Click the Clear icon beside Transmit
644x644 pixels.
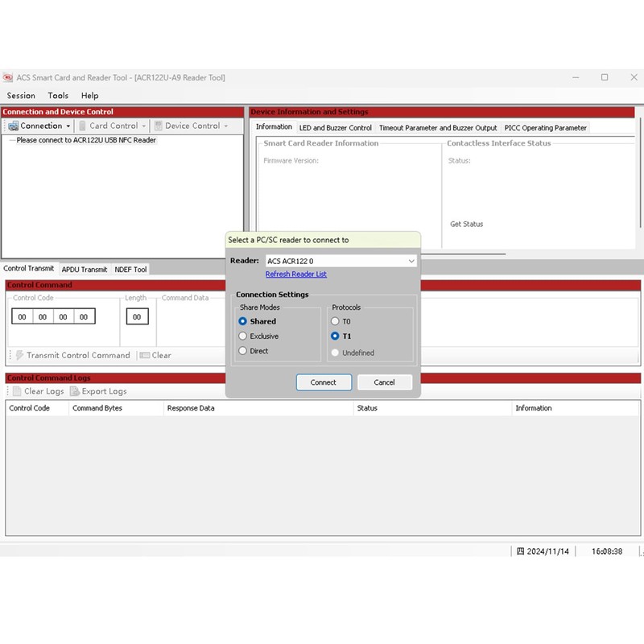click(x=145, y=355)
